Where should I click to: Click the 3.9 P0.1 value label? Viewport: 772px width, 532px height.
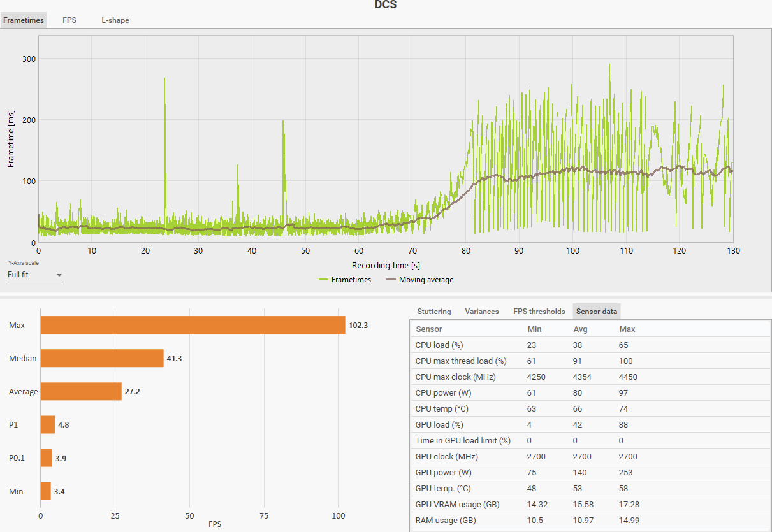tap(61, 458)
